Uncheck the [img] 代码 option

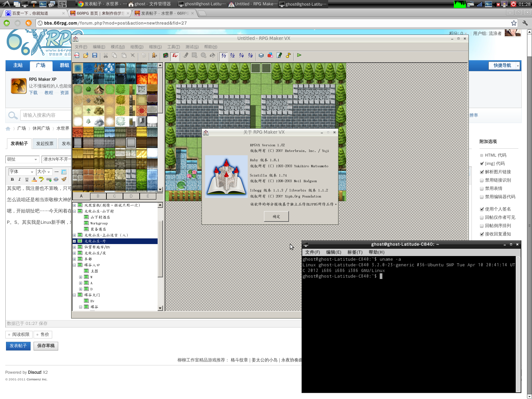pyautogui.click(x=482, y=164)
